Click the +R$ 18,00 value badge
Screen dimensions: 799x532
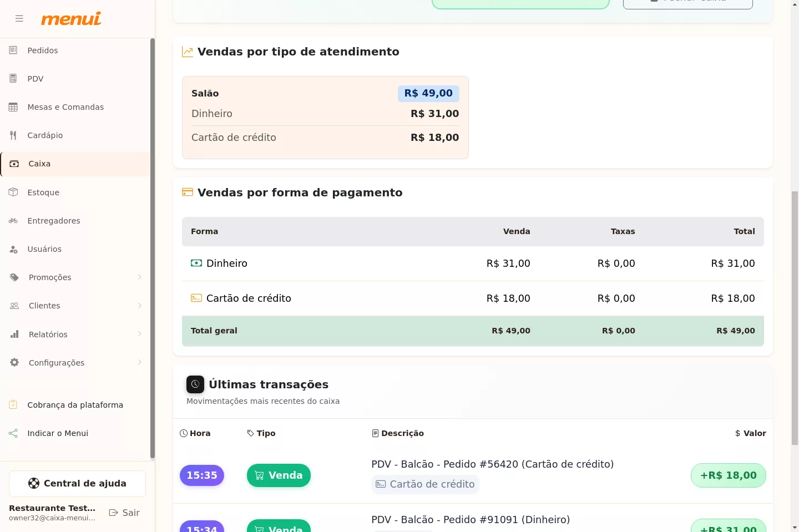(729, 475)
